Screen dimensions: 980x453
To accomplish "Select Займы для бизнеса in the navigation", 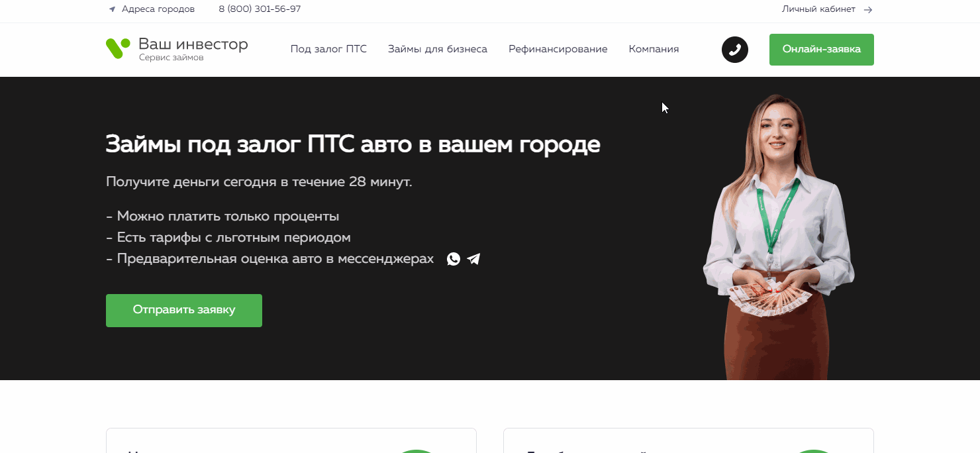I will tap(438, 49).
